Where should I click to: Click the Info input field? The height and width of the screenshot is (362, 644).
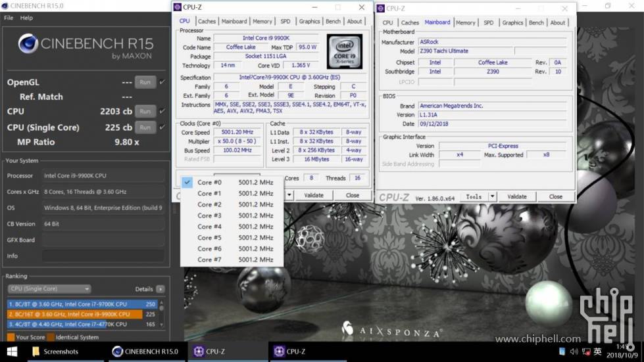103,256
